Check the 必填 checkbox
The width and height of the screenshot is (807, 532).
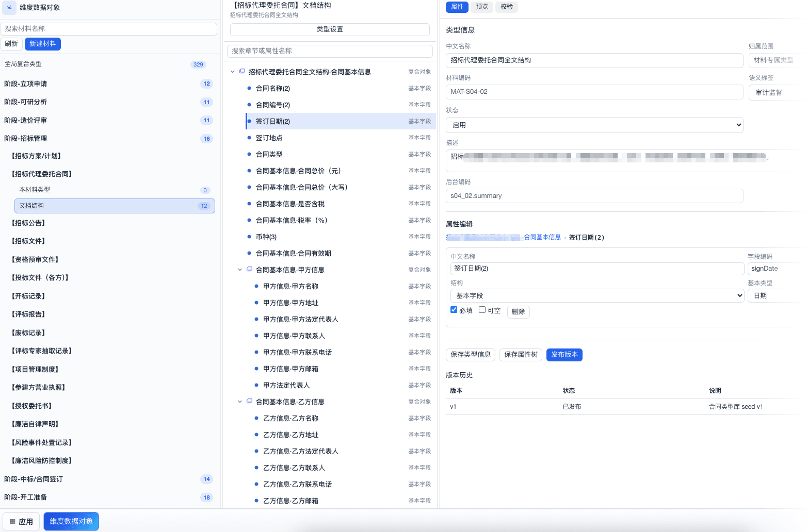(x=454, y=310)
